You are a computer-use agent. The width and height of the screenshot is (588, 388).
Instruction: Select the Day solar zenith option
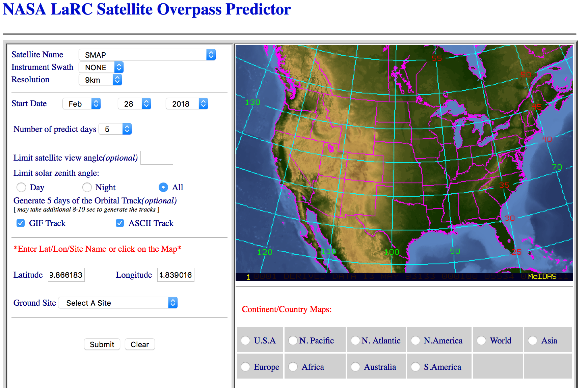tap(21, 187)
